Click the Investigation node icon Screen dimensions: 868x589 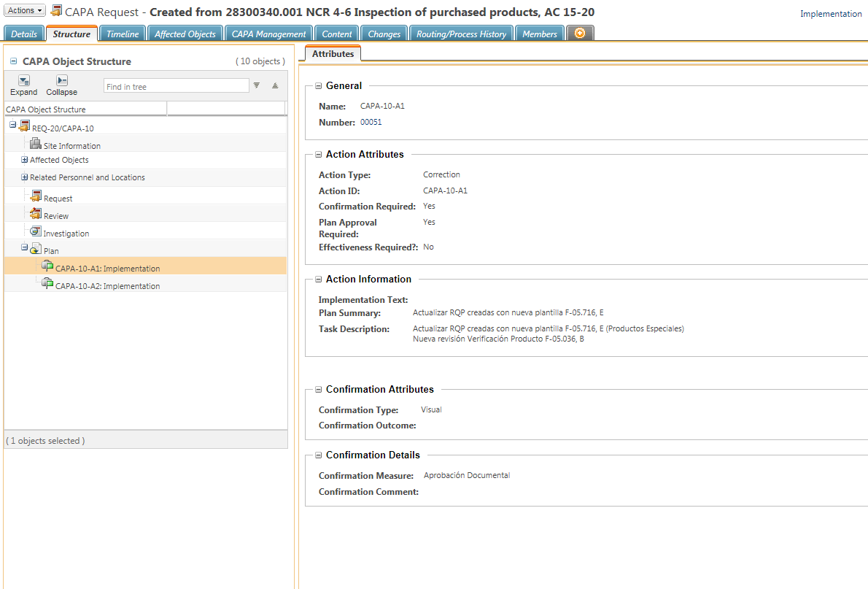tap(36, 231)
